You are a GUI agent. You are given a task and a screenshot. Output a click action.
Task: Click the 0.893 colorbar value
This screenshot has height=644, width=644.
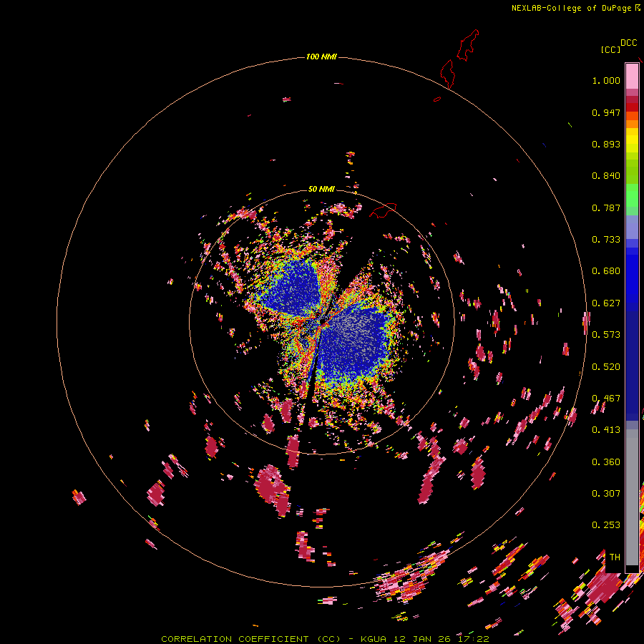click(606, 144)
